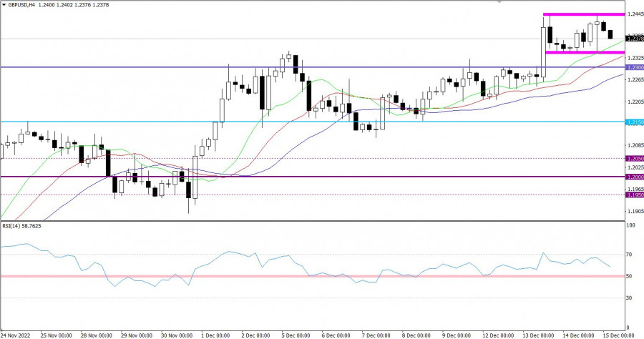Select the 1.2150 cyan price tag
This screenshot has height=339, width=644.
pyautogui.click(x=634, y=122)
